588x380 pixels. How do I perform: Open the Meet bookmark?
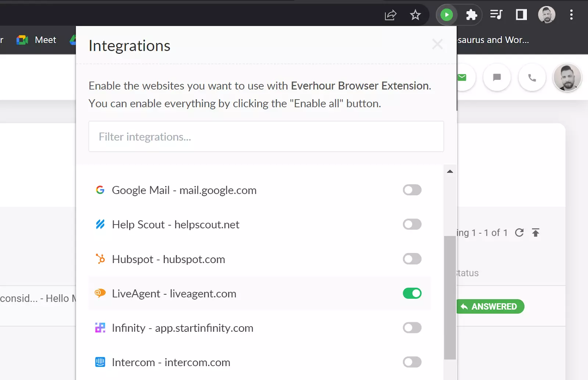pyautogui.click(x=36, y=40)
